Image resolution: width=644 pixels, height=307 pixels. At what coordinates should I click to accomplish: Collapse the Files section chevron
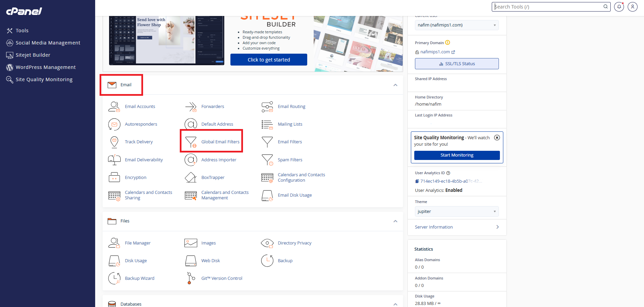tap(395, 221)
